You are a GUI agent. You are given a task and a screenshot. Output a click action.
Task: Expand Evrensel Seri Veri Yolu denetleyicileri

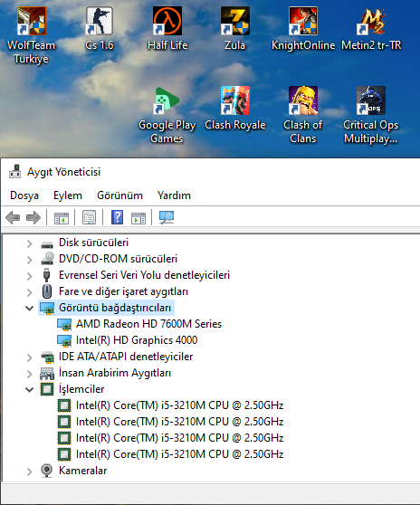point(29,276)
